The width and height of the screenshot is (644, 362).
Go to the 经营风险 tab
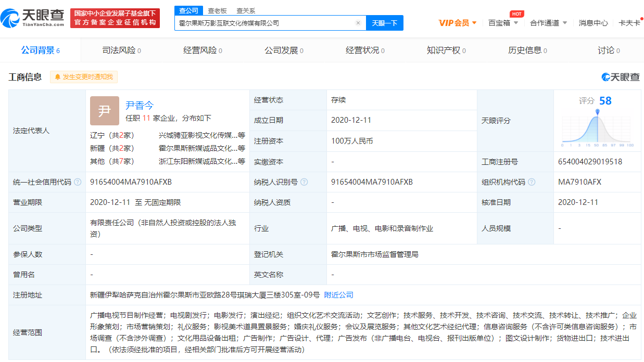tap(203, 50)
